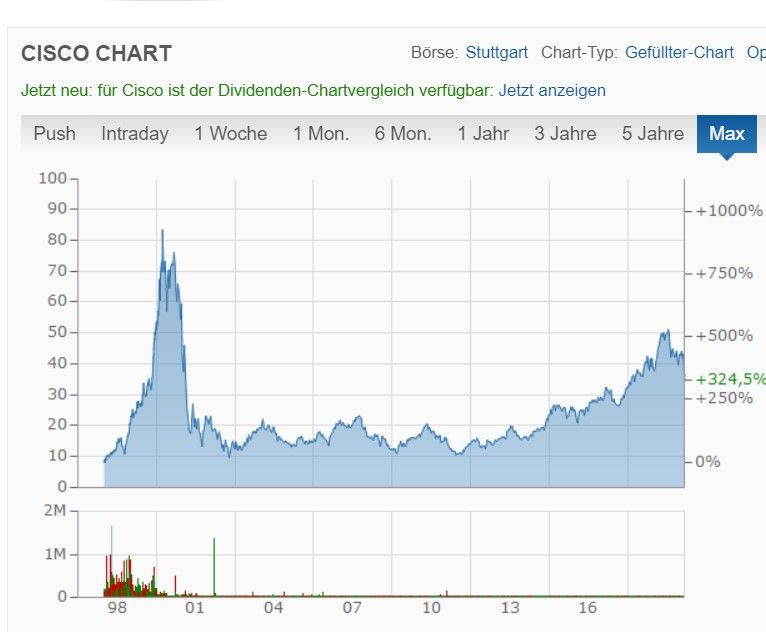Click the +750% axis label

pyautogui.click(x=724, y=273)
